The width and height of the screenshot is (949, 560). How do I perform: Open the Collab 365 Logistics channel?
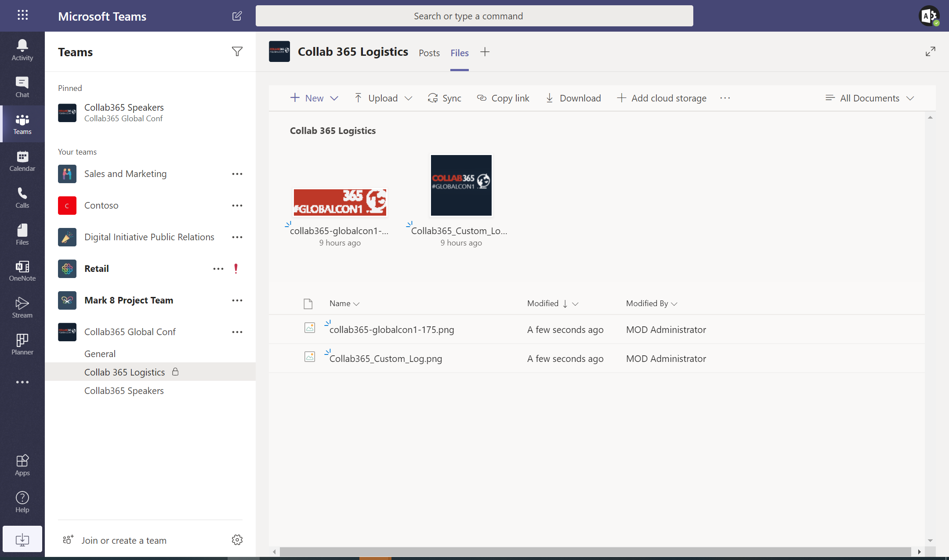(x=150, y=372)
